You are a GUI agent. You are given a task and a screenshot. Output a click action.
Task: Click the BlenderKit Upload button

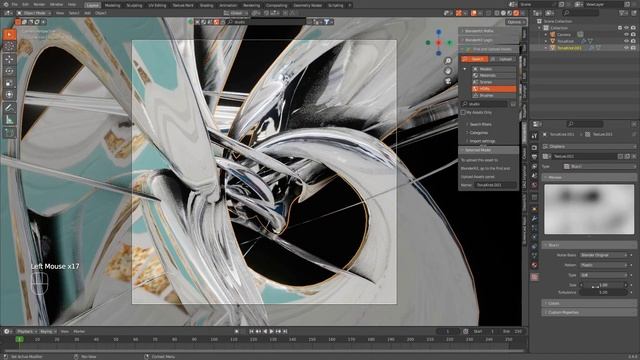tap(503, 59)
